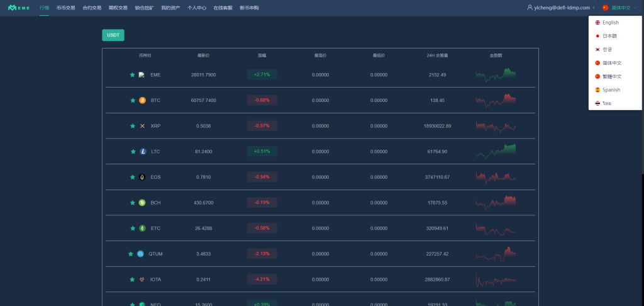
Task: Open 在线客服 online support link
Action: tap(223, 8)
